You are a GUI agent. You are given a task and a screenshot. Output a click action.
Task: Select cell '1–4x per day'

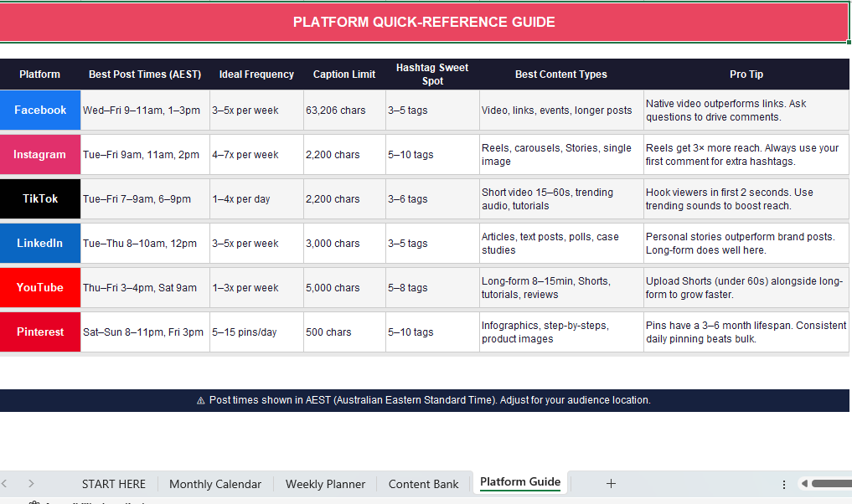pyautogui.click(x=256, y=198)
